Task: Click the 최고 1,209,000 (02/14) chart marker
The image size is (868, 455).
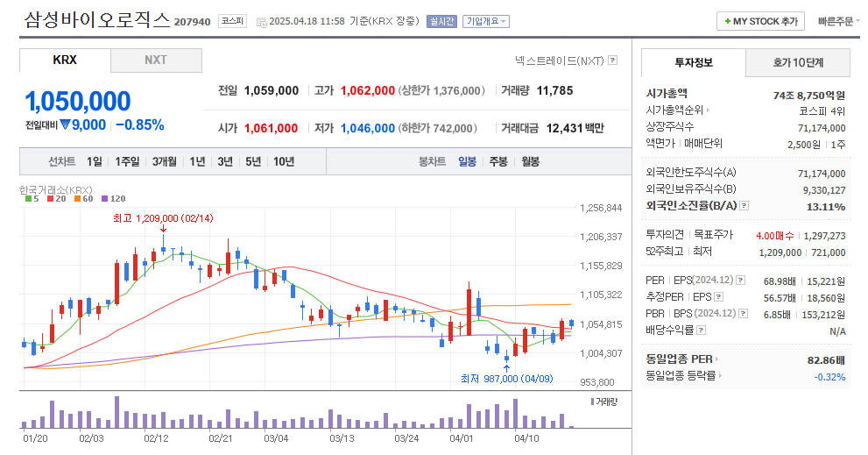Action: click(163, 218)
